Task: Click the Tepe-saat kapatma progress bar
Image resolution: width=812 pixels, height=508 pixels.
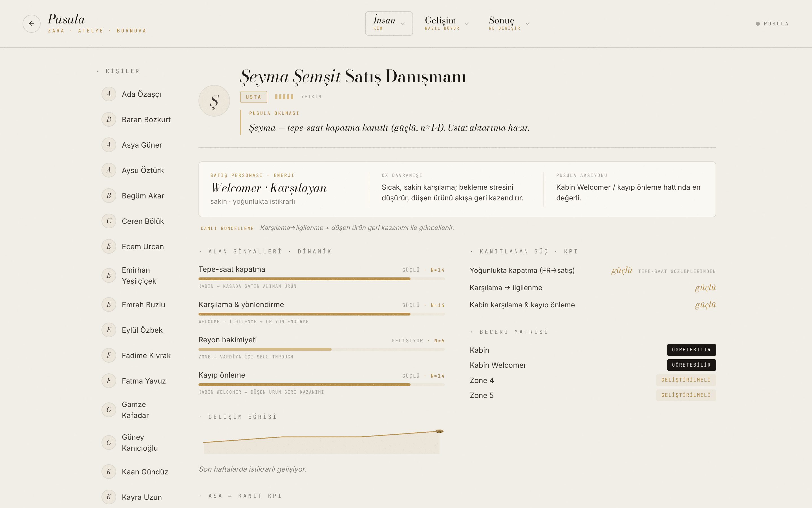Action: [x=321, y=279]
